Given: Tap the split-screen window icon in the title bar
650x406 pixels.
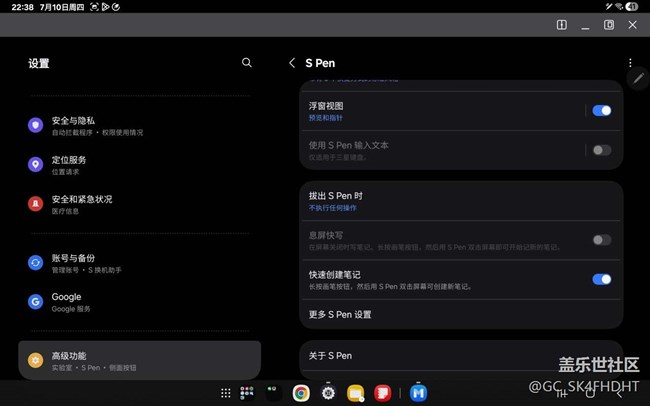Looking at the screenshot, I should click(562, 25).
